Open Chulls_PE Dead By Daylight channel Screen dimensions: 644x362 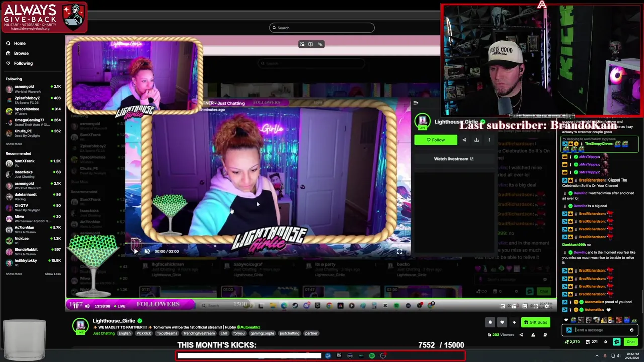coord(33,133)
